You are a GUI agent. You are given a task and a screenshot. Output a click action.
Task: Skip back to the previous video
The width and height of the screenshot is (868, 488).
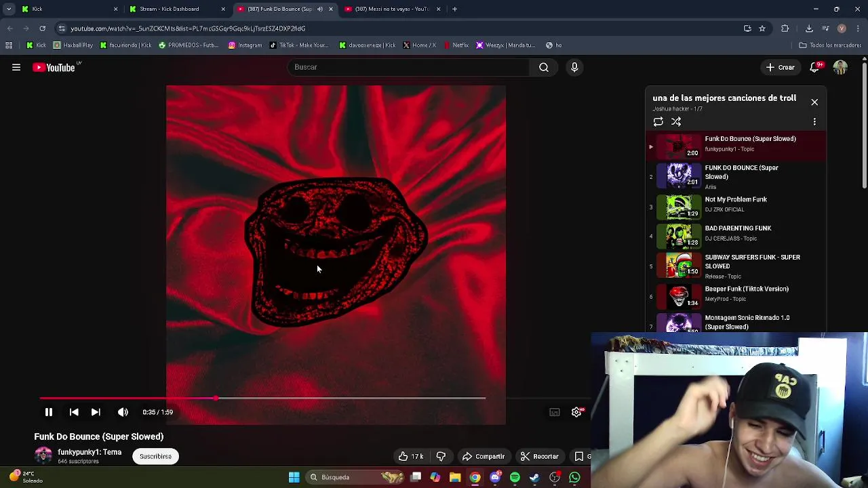(74, 412)
